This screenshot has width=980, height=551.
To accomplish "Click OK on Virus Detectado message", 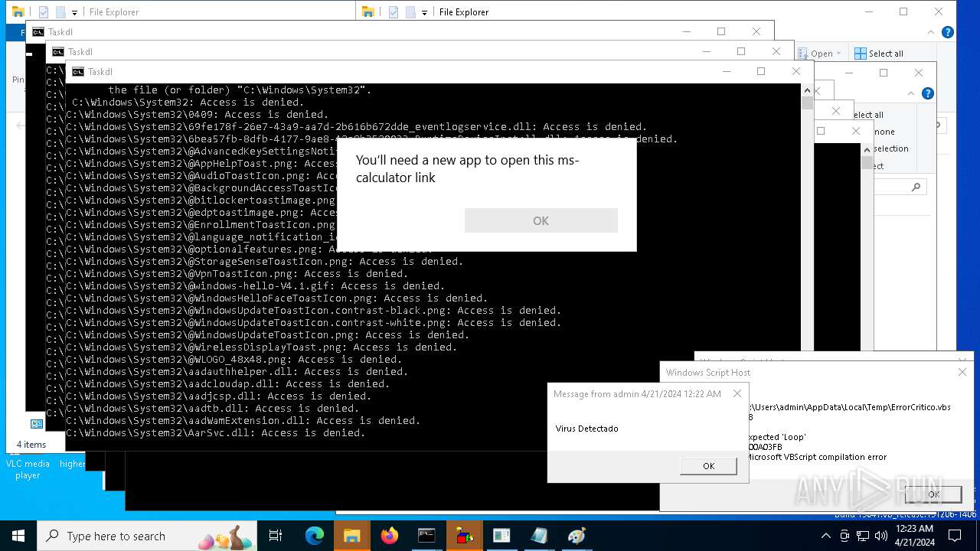I will pos(708,466).
